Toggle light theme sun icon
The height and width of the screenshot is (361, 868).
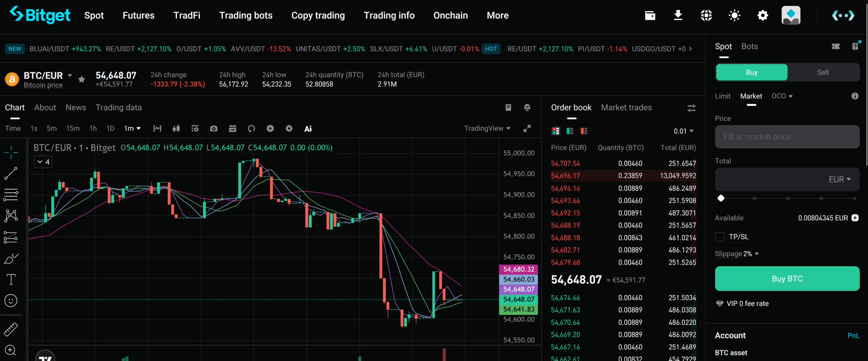pos(734,15)
